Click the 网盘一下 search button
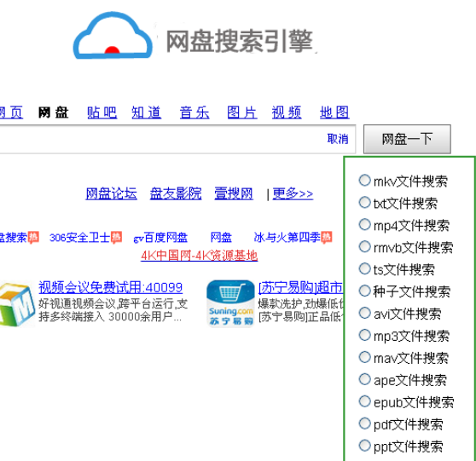 pyautogui.click(x=407, y=139)
